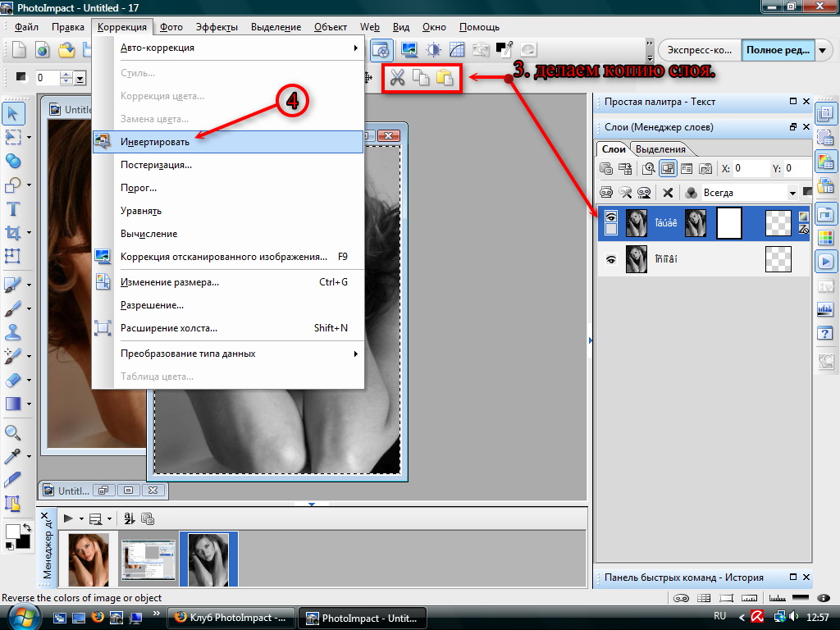This screenshot has width=840, height=630.
Task: Hide the top layer using its eye icon
Action: point(610,217)
